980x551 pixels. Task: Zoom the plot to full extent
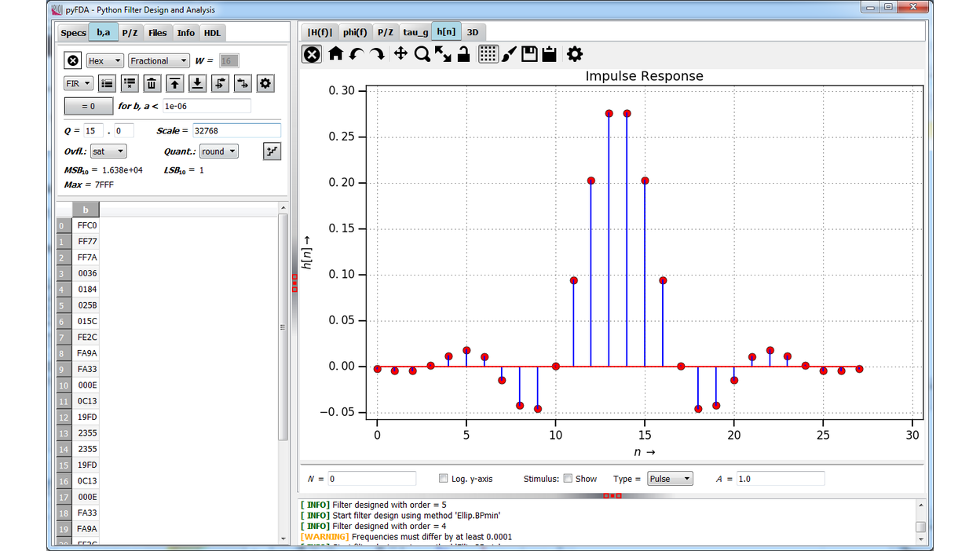443,54
